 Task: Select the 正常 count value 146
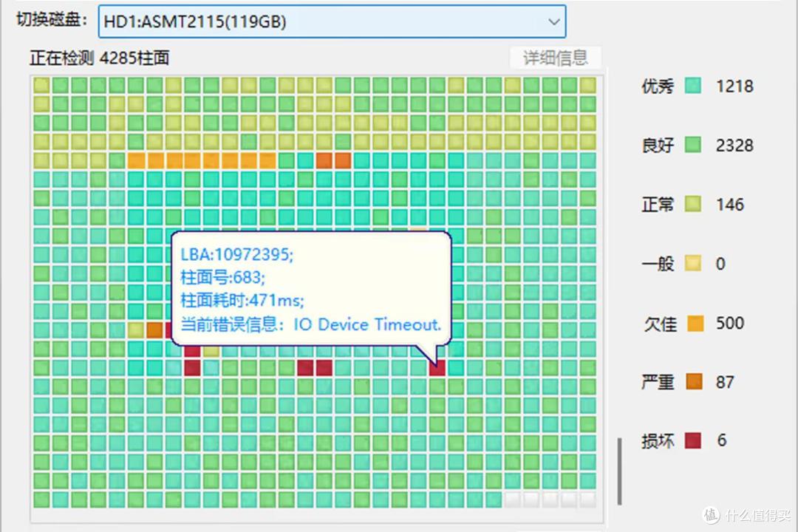tap(730, 205)
